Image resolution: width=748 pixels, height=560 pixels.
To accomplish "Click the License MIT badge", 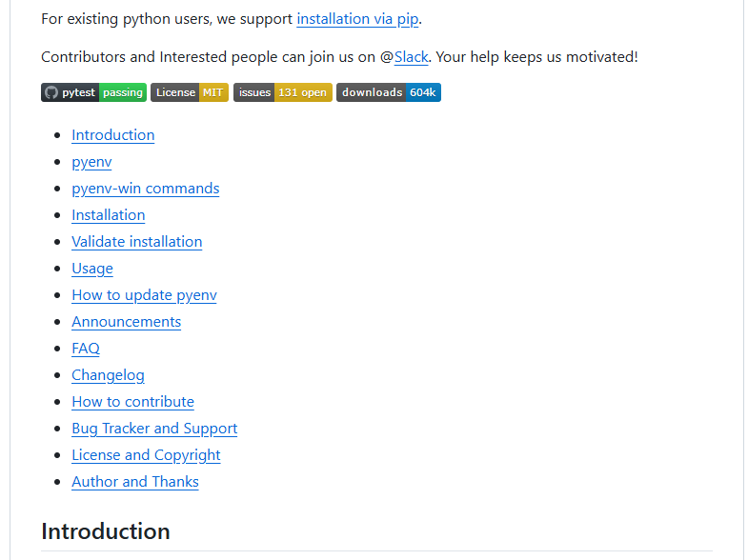I will pos(190,92).
